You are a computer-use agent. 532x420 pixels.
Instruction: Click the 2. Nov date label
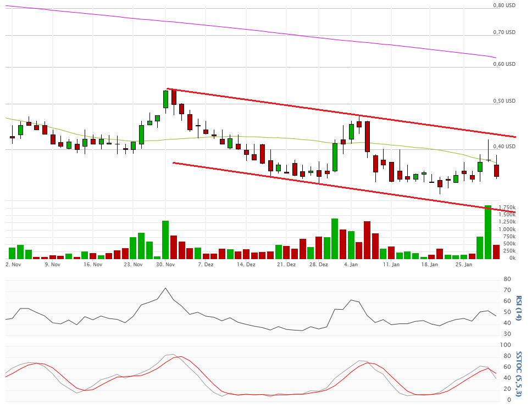14,265
